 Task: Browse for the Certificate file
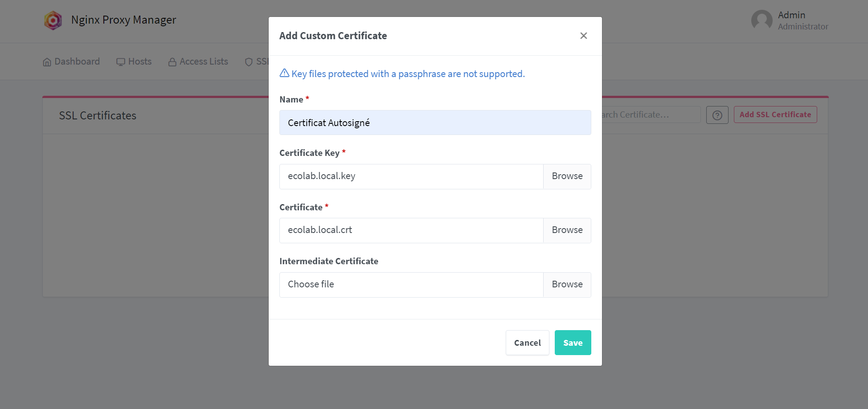[x=567, y=230]
